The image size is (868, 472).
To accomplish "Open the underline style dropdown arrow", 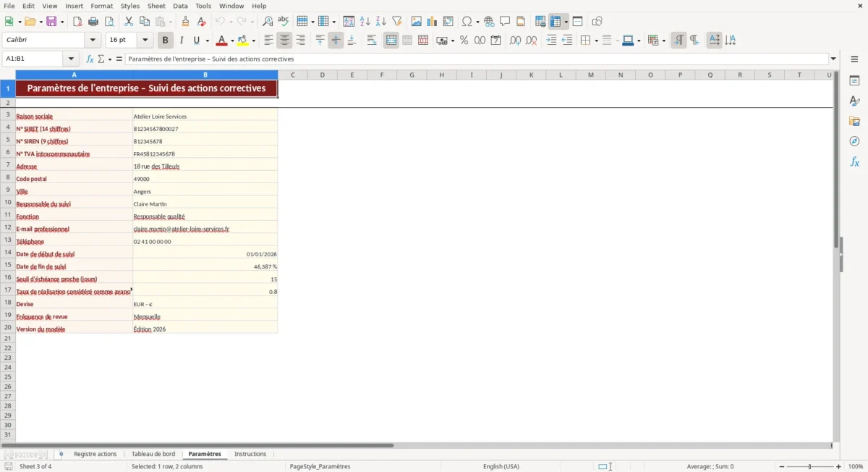I will coord(207,41).
